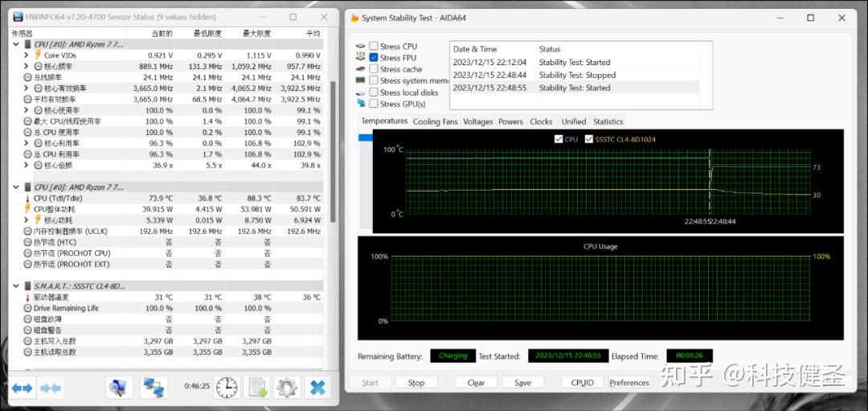Image resolution: width=868 pixels, height=411 pixels.
Task: Click the AIDA64 flame title bar icon
Action: [x=355, y=18]
